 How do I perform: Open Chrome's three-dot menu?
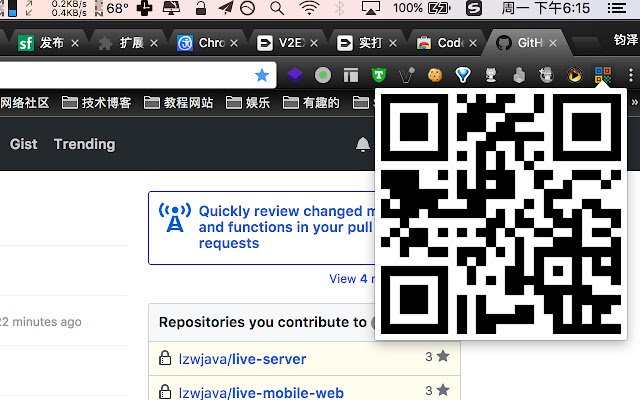click(631, 75)
